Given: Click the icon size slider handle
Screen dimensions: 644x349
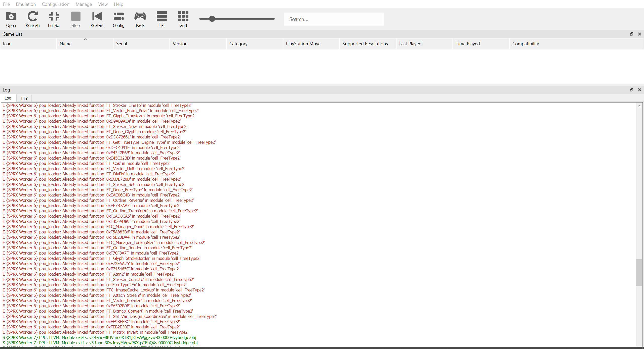Looking at the screenshot, I should click(x=212, y=19).
